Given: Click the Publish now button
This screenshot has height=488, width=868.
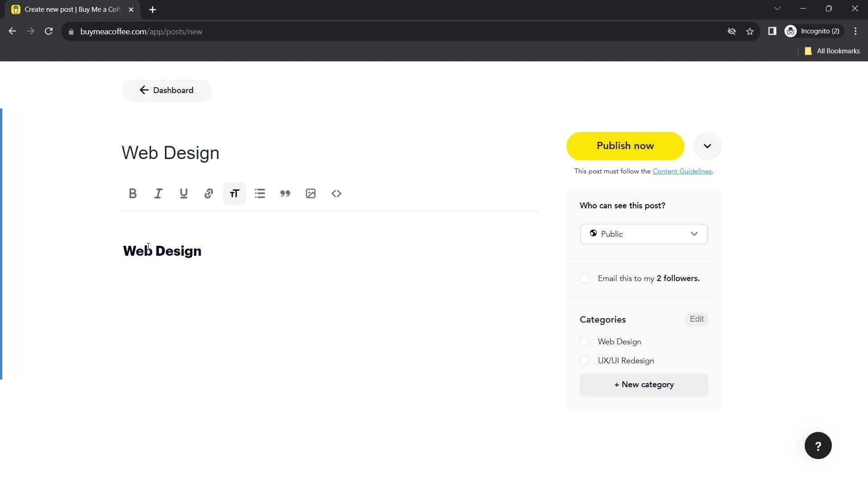Looking at the screenshot, I should (x=625, y=146).
